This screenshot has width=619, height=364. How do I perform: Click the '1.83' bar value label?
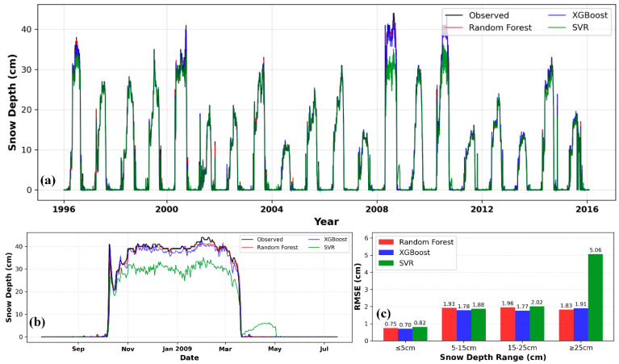(x=567, y=306)
